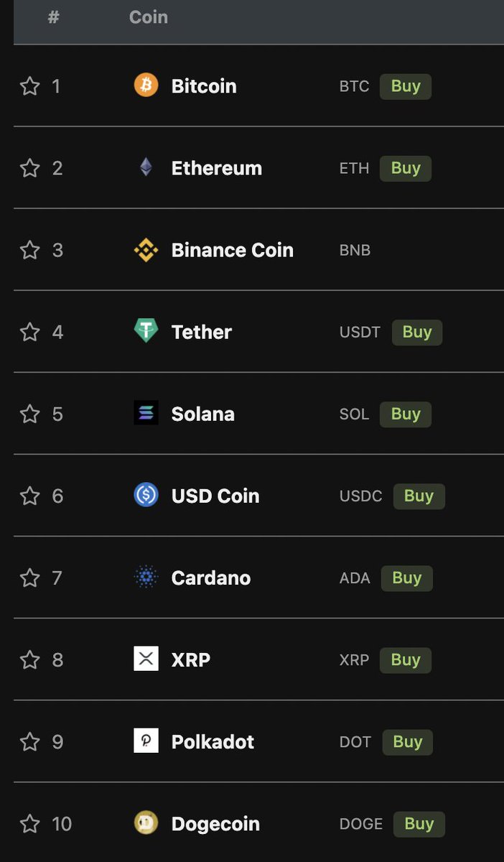This screenshot has width=504, height=862.
Task: Click the Tether logo icon
Action: (x=146, y=331)
